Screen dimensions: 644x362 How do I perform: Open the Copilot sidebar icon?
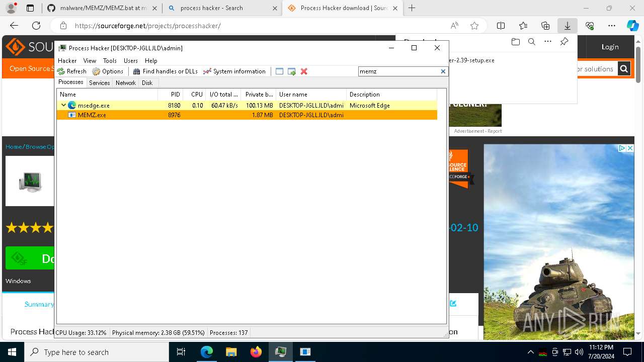tap(632, 26)
